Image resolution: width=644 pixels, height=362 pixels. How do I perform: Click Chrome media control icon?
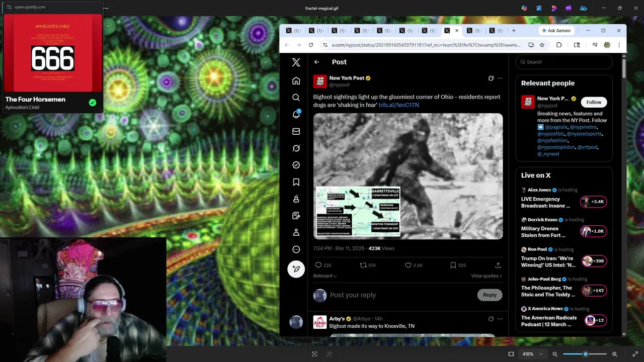[x=595, y=45]
